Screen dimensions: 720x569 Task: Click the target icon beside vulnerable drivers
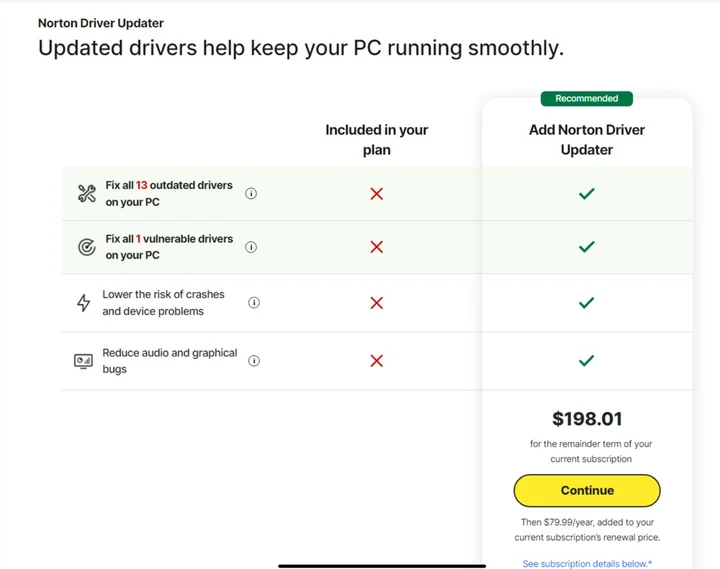pyautogui.click(x=86, y=247)
